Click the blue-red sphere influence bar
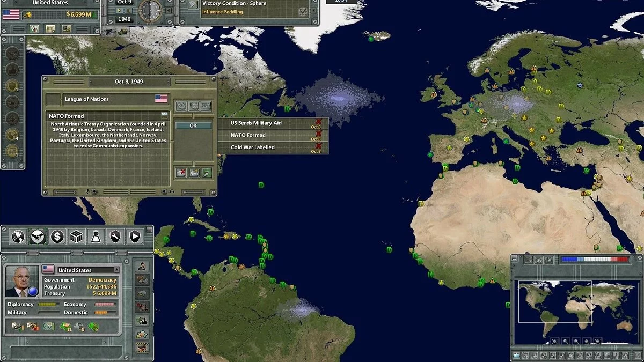The image size is (644, 362). point(595,259)
